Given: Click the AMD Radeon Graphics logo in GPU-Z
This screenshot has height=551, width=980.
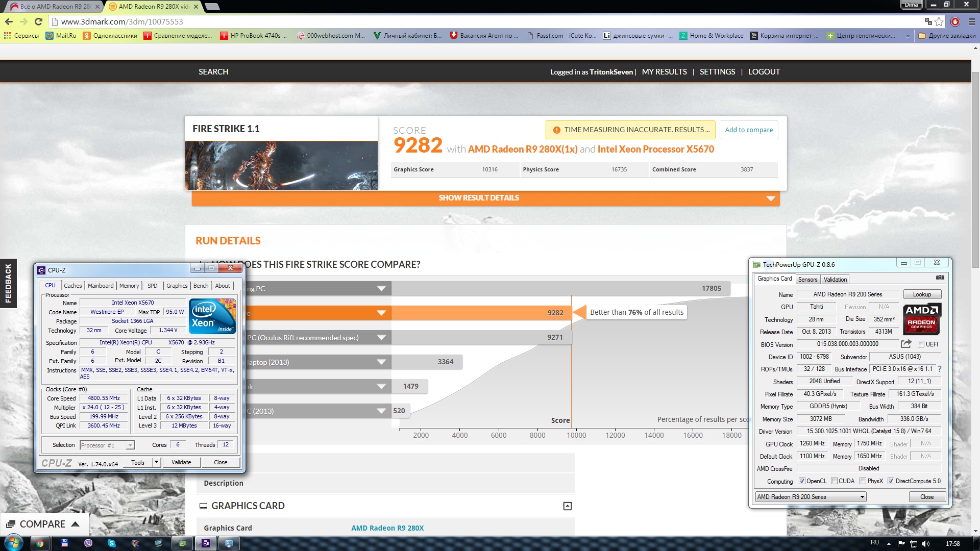Looking at the screenshot, I should pos(922,319).
